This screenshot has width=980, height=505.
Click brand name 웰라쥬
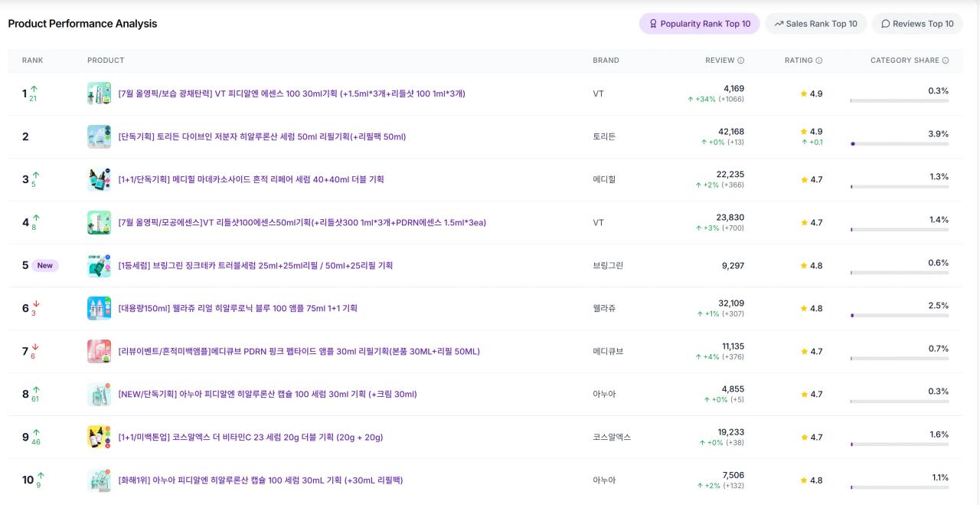604,308
